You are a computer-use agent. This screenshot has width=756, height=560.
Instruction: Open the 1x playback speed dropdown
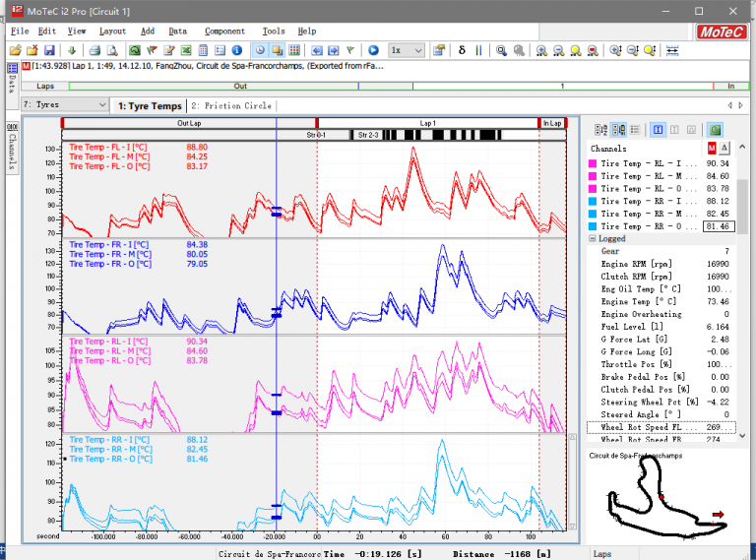[x=407, y=50]
